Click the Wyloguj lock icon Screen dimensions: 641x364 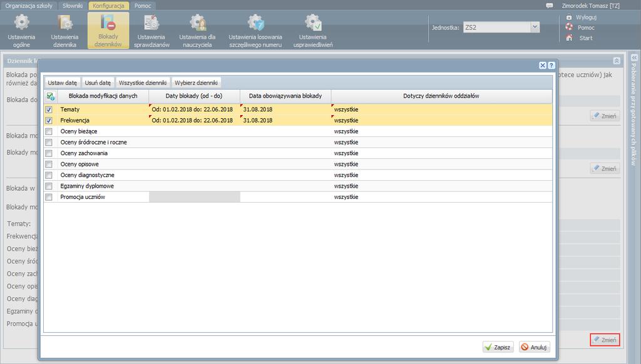[x=569, y=17]
